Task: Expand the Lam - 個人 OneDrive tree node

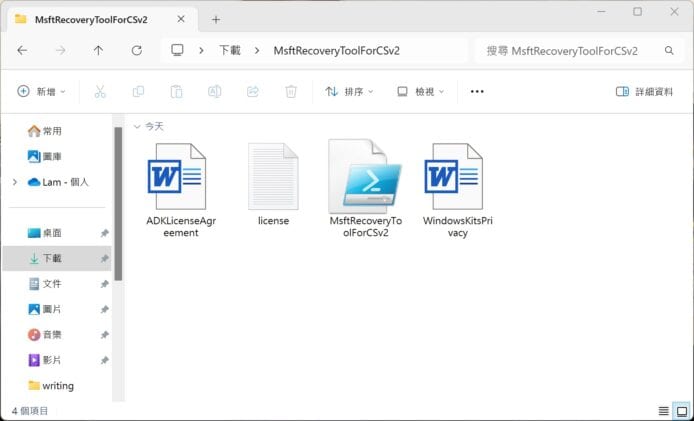Action: (14, 182)
